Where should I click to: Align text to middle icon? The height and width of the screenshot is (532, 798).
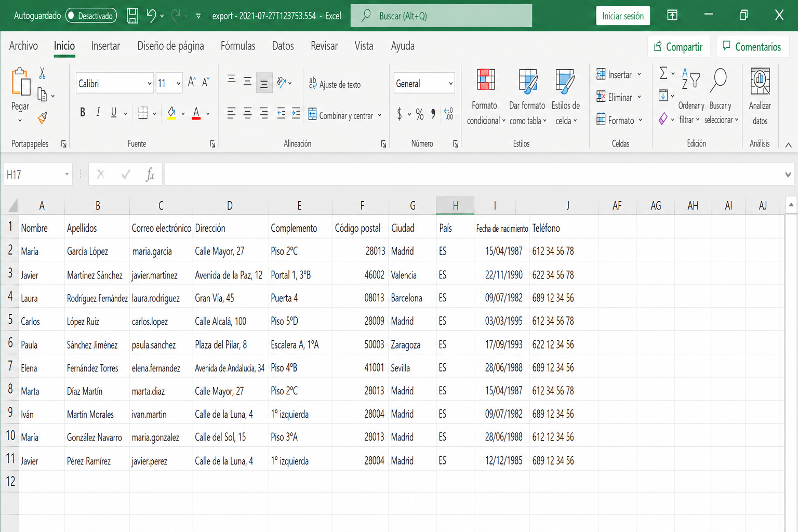click(x=248, y=81)
